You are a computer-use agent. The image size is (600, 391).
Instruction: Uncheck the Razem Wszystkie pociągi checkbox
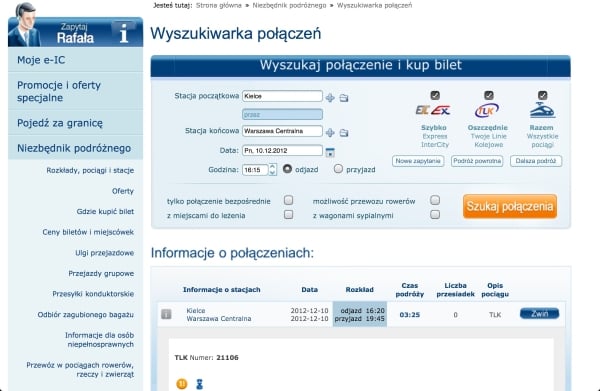[543, 95]
